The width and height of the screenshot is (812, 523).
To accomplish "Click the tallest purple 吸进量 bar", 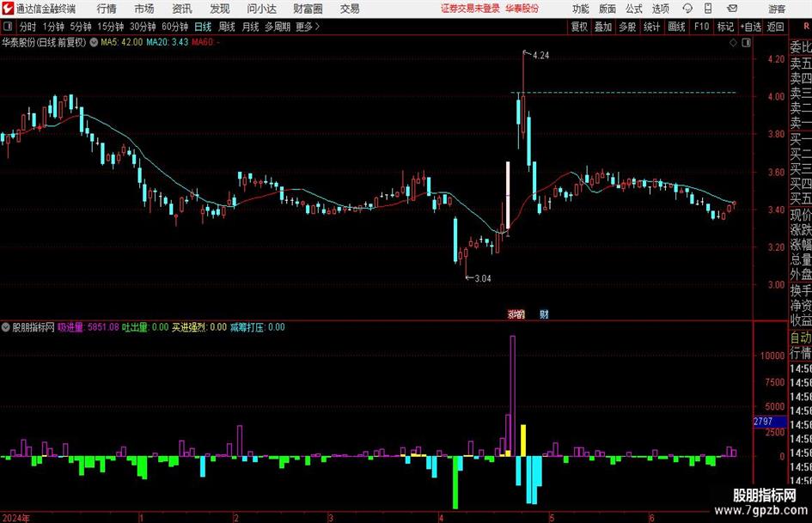I will [513, 396].
